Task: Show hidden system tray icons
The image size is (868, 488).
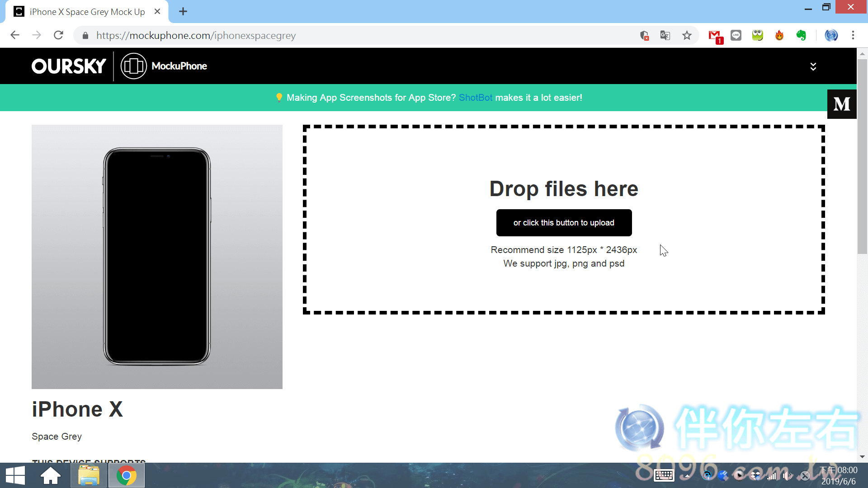Action: point(687,476)
